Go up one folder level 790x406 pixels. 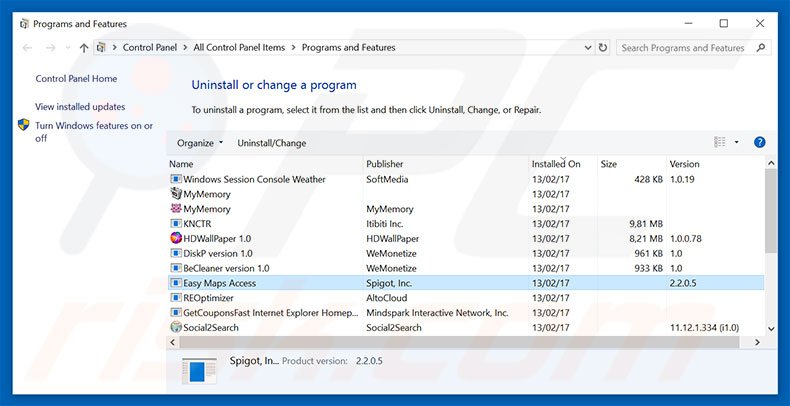[x=84, y=48]
